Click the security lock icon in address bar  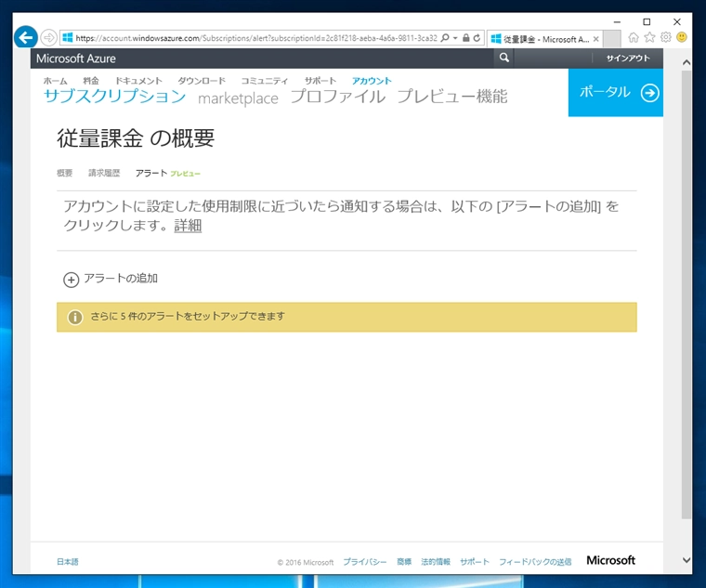[466, 38]
